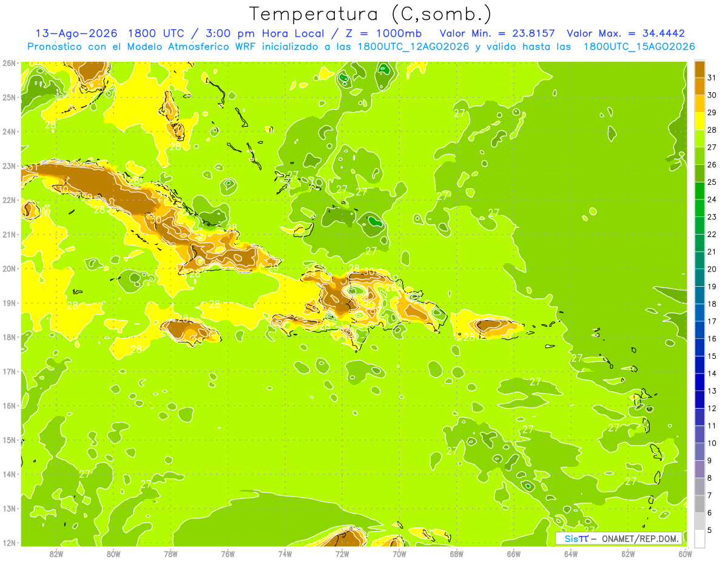Select 'Valor Min. = 23.8157' text
Viewport: 728px width, 562px height.
tap(497, 33)
